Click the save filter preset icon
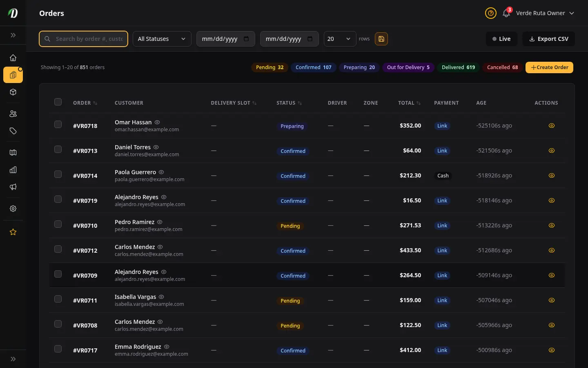This screenshot has height=368, width=588. 381,39
